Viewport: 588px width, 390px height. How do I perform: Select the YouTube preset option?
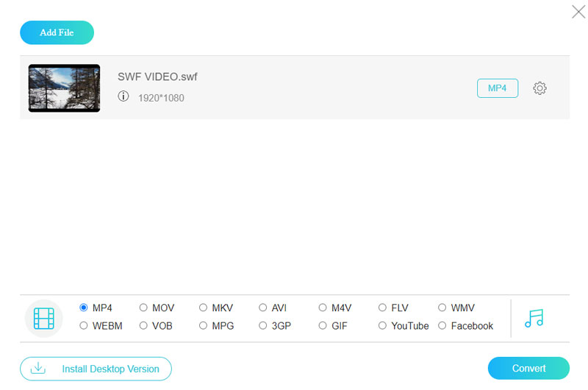point(383,325)
